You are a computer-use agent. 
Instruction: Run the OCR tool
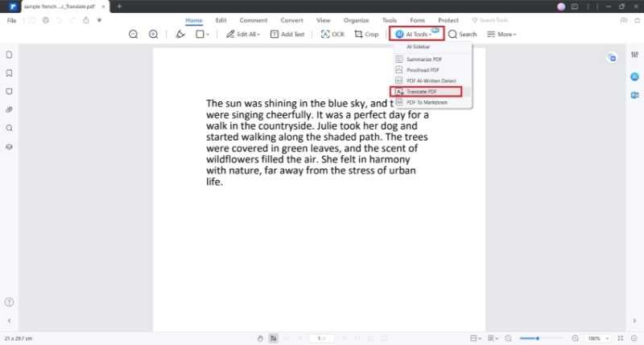(332, 34)
